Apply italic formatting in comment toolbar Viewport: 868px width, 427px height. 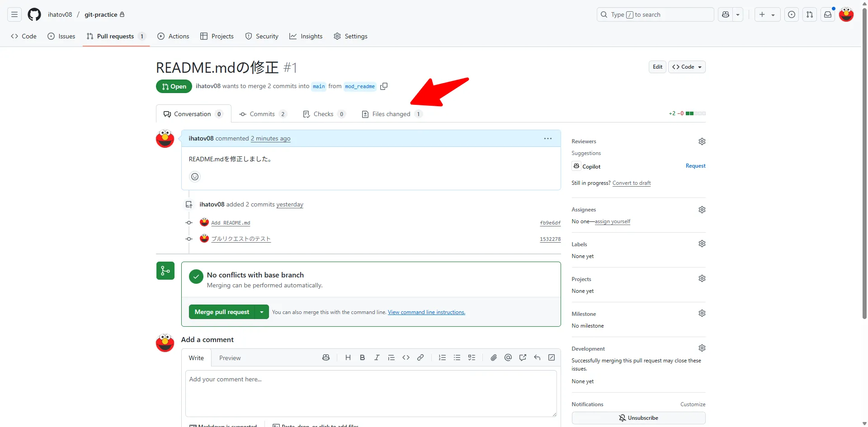377,357
